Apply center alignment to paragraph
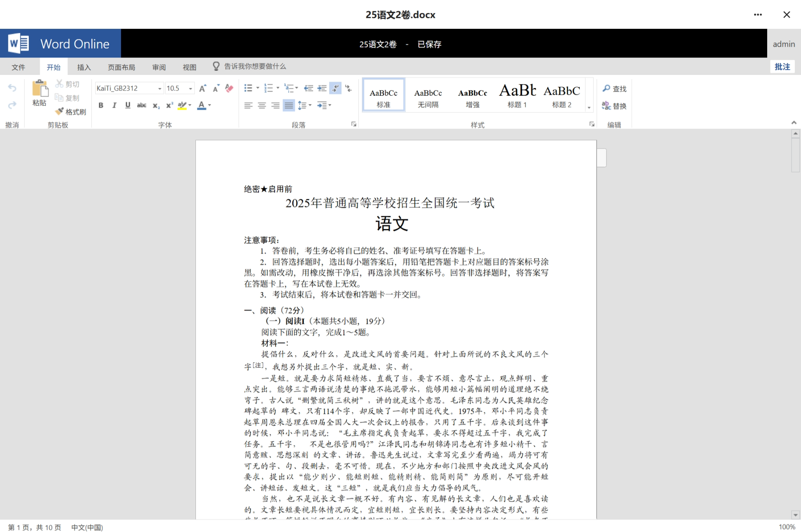The height and width of the screenshot is (532, 801). (262, 105)
